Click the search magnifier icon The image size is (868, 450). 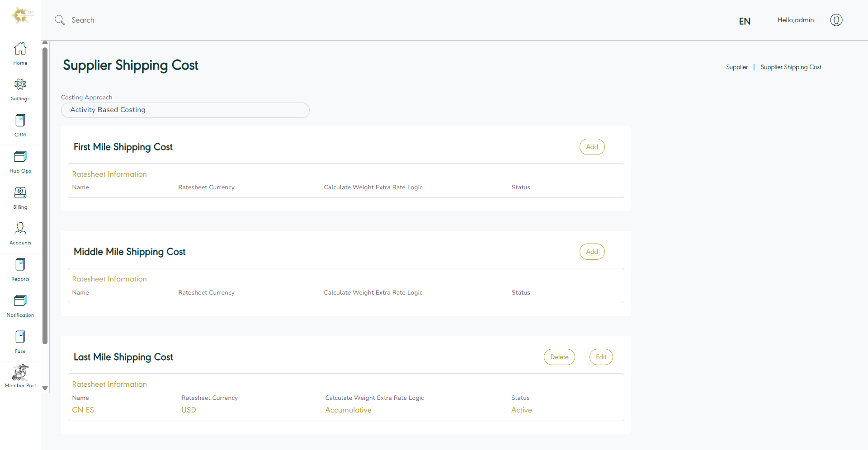(x=60, y=20)
